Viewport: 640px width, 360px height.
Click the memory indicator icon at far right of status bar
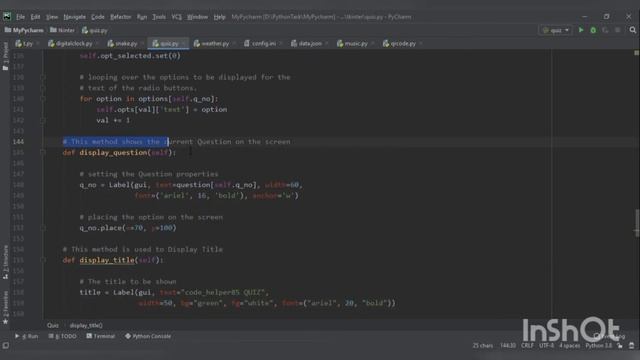(631, 346)
